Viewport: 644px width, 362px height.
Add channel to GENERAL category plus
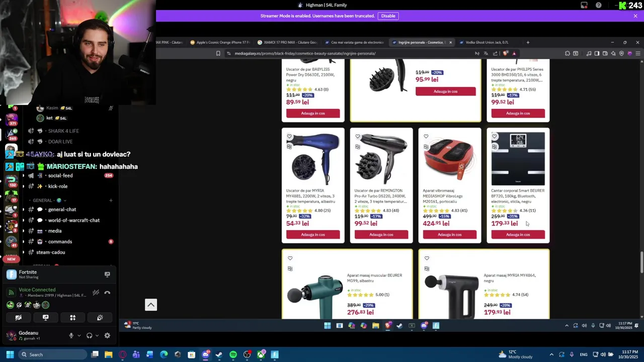[111, 200]
